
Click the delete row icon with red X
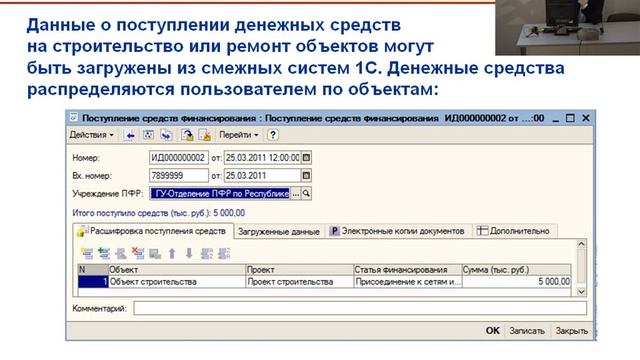(138, 253)
